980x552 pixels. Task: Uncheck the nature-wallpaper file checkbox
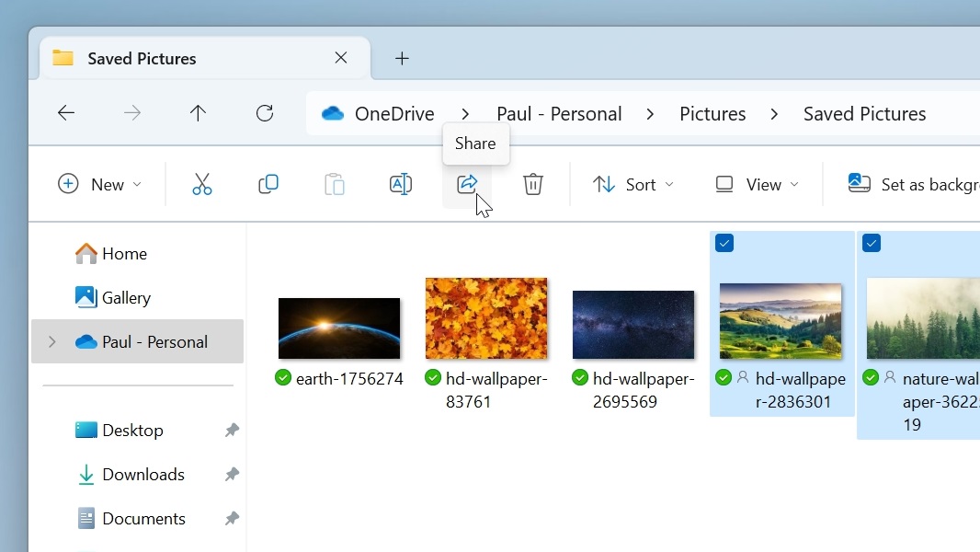tap(872, 243)
